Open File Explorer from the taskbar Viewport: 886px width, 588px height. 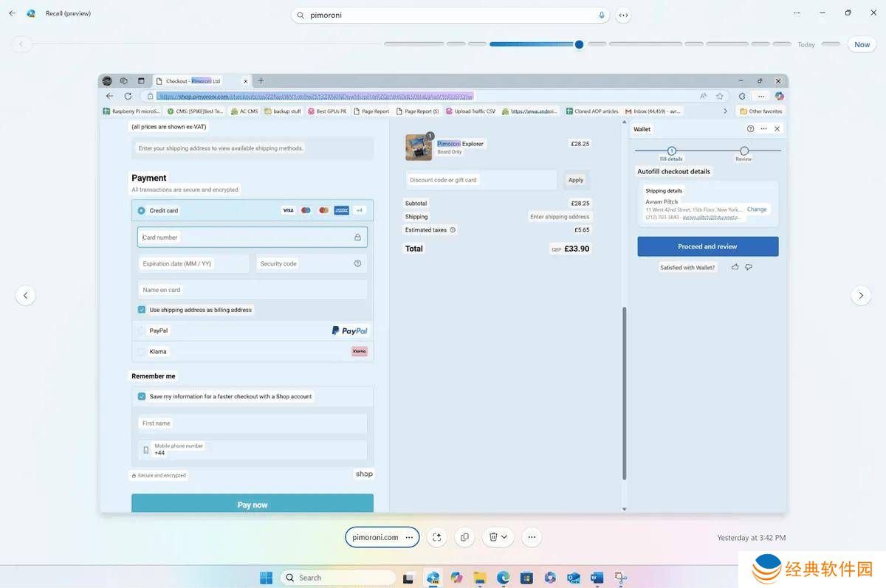pyautogui.click(x=479, y=578)
